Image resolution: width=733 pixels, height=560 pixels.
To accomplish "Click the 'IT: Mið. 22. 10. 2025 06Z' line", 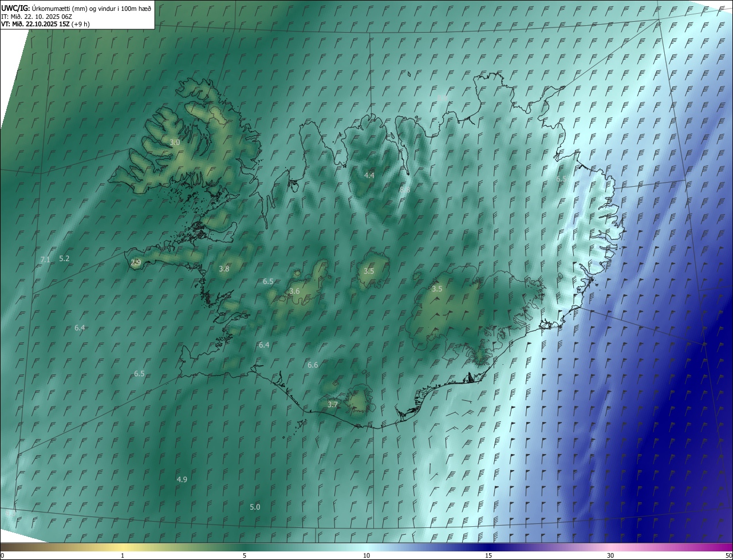I will [36, 16].
